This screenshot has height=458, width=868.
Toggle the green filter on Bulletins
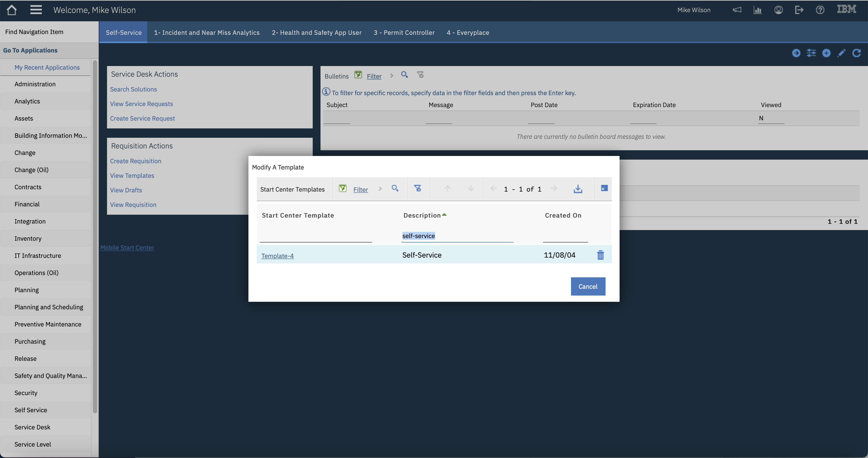pos(358,75)
